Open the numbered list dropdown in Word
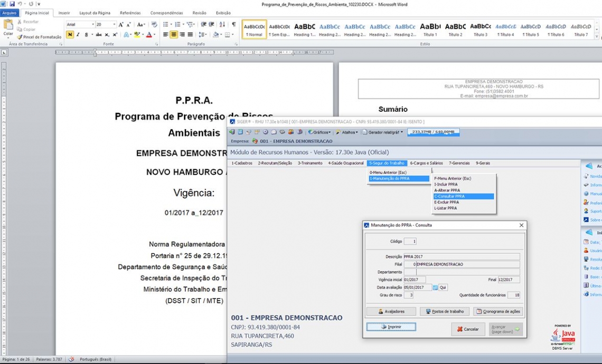The image size is (602, 364). pos(183,24)
